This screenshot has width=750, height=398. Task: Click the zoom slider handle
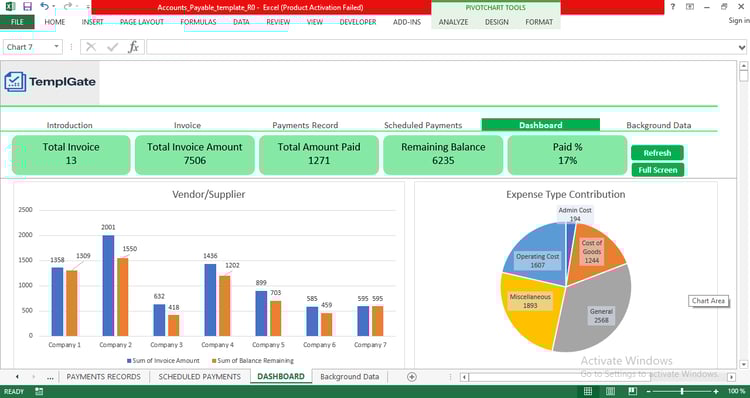tap(682, 391)
